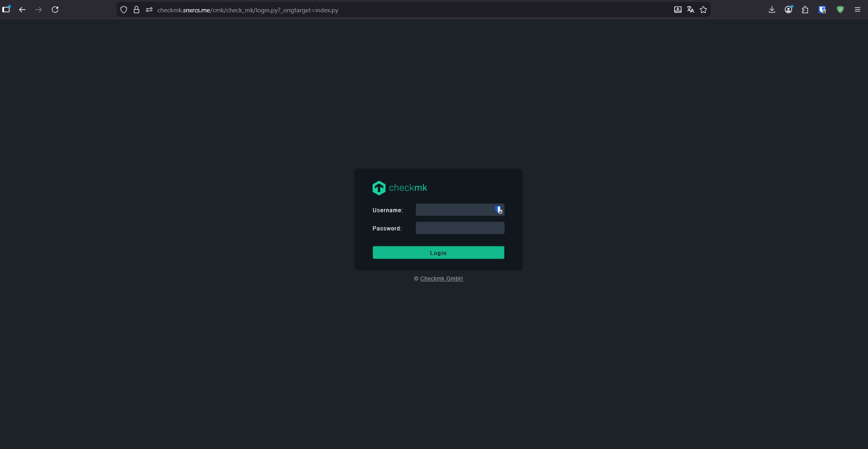This screenshot has height=449, width=868.
Task: Bookmark this page with the star icon
Action: 703,10
